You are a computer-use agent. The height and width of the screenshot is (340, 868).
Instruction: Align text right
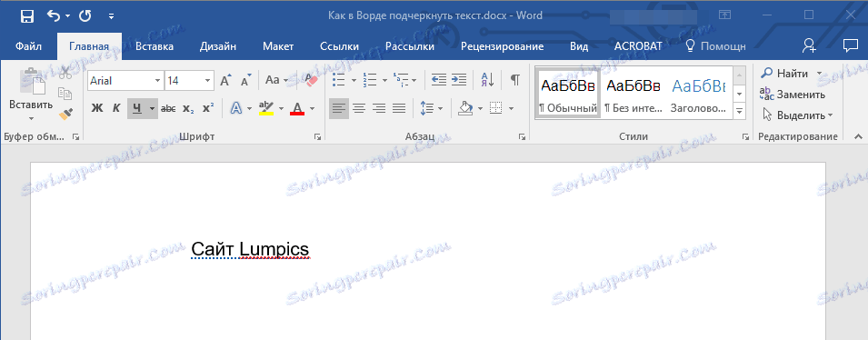pyautogui.click(x=379, y=108)
